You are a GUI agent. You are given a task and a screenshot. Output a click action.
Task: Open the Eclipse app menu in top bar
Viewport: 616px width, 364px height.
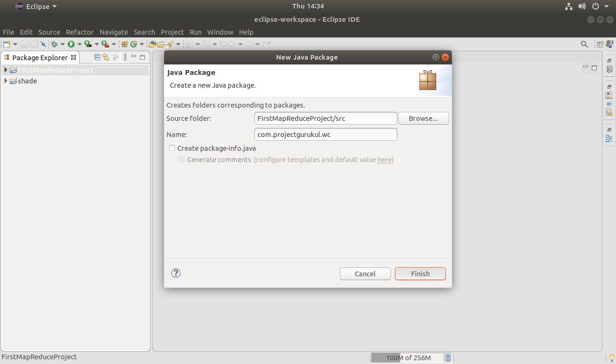tap(36, 7)
